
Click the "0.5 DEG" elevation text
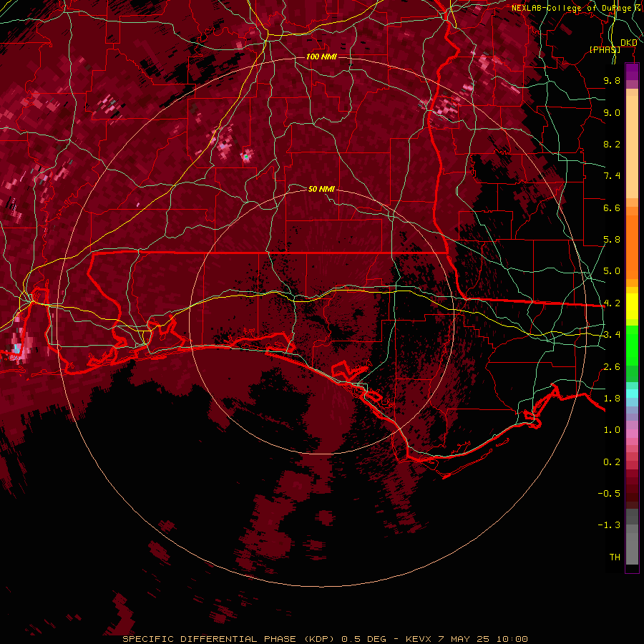364,639
